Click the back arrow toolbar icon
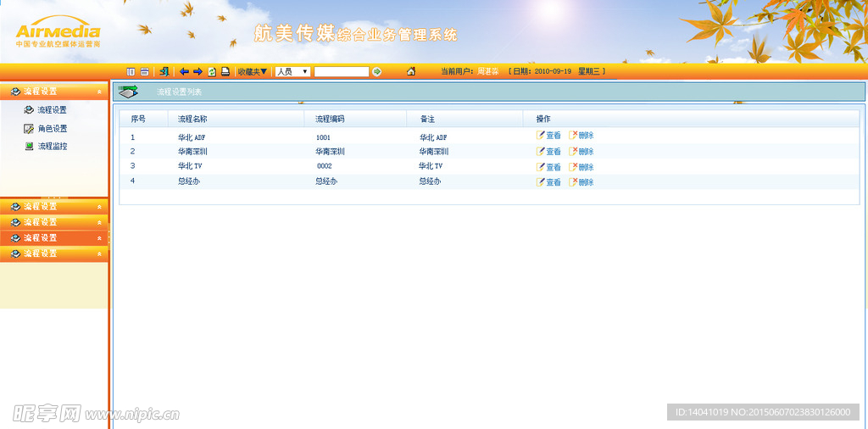Screen dimensions: 868x429 [x=184, y=72]
